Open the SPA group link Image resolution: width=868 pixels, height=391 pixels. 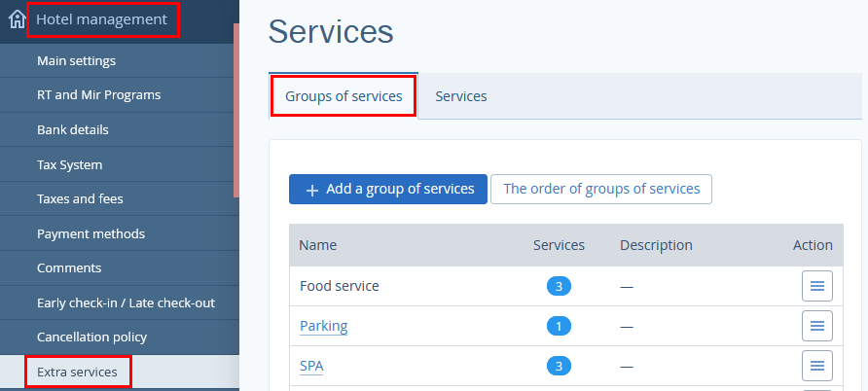coord(311,366)
